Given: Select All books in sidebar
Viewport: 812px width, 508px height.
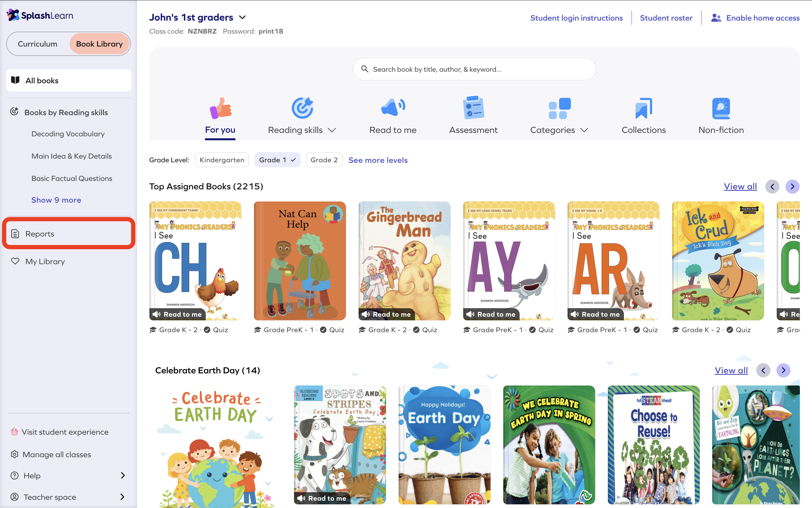Looking at the screenshot, I should coord(69,80).
